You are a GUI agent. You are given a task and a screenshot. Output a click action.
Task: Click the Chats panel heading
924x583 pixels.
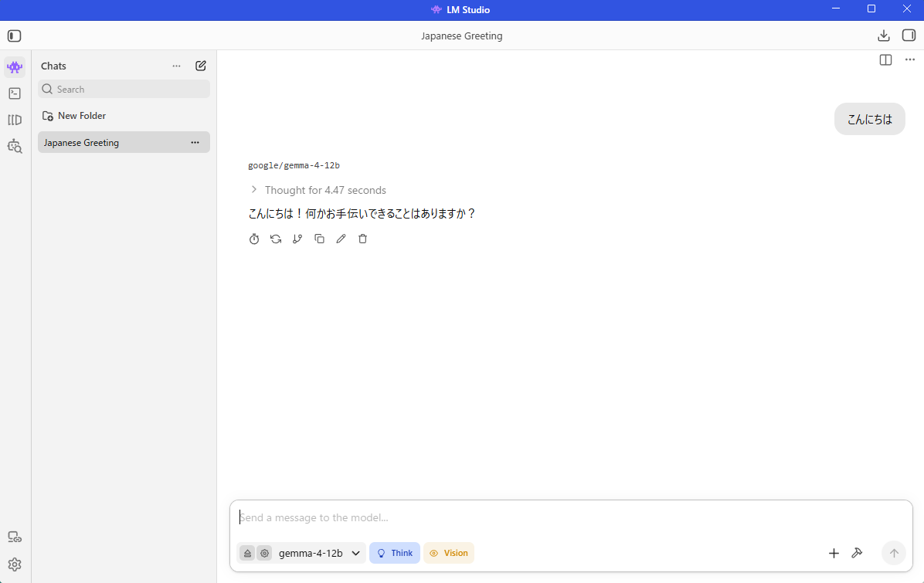point(53,66)
